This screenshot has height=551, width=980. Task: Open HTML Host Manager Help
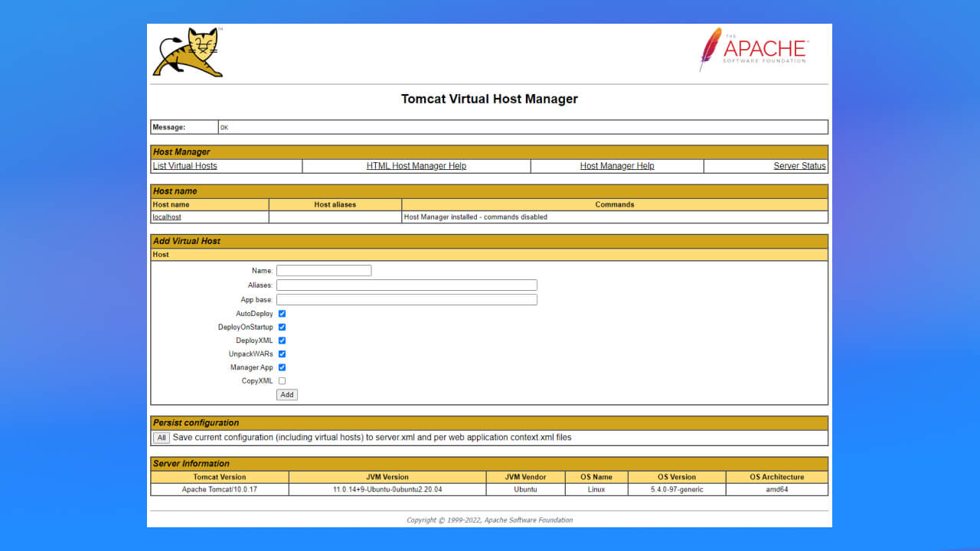tap(416, 166)
